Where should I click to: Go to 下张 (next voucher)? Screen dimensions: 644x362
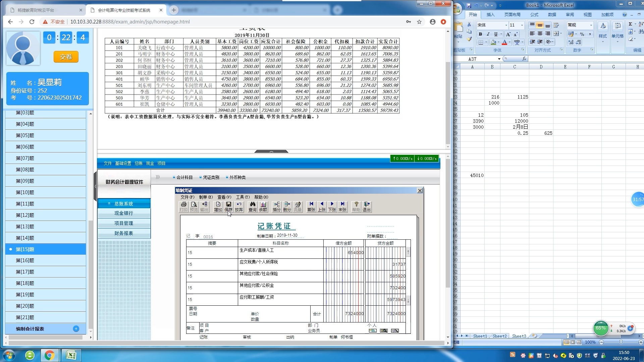pos(332,206)
